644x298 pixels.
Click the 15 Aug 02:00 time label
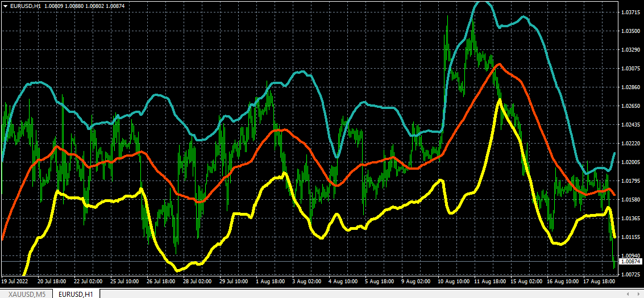pyautogui.click(x=525, y=282)
